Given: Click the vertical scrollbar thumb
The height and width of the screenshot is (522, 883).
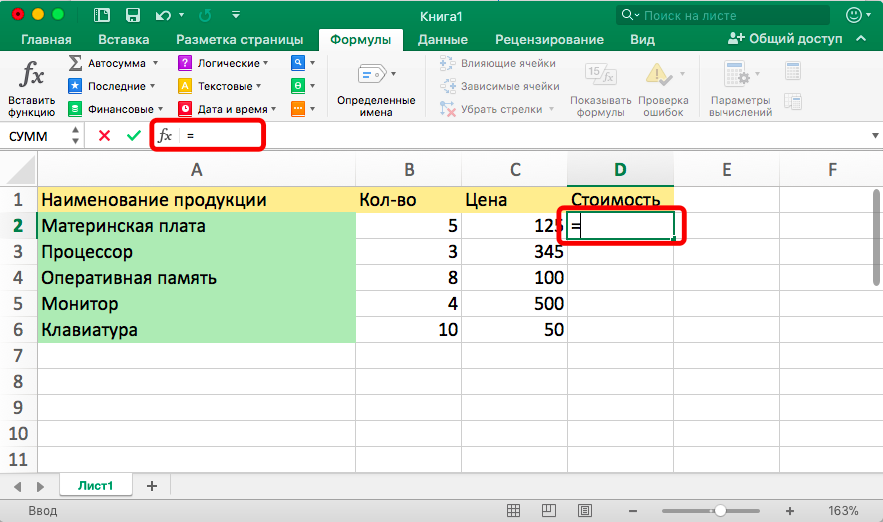Looking at the screenshot, I should point(876,238).
